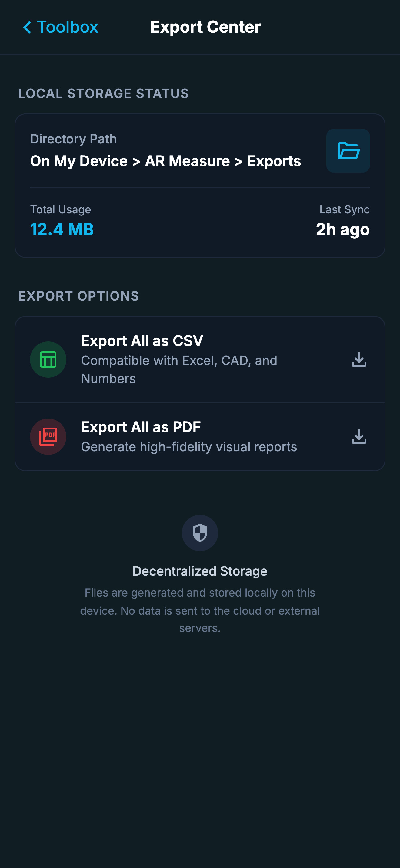This screenshot has height=868, width=400.
Task: Click the red PDF document icon
Action: 48,437
